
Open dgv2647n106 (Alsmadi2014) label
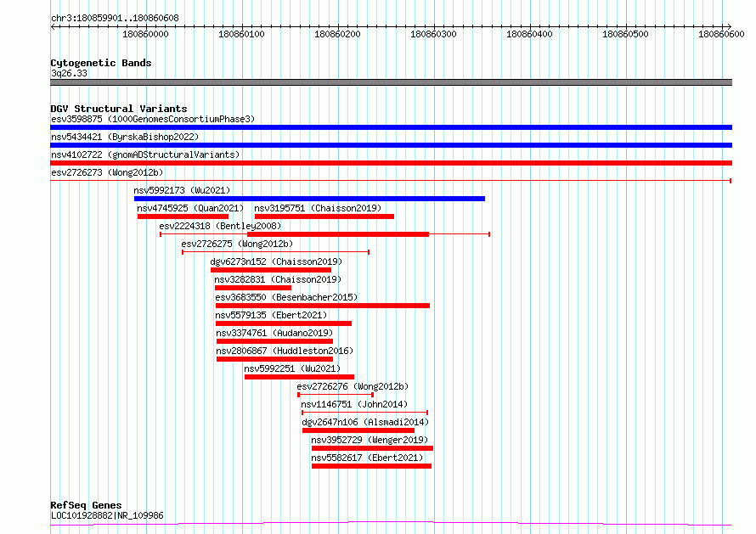365,422
